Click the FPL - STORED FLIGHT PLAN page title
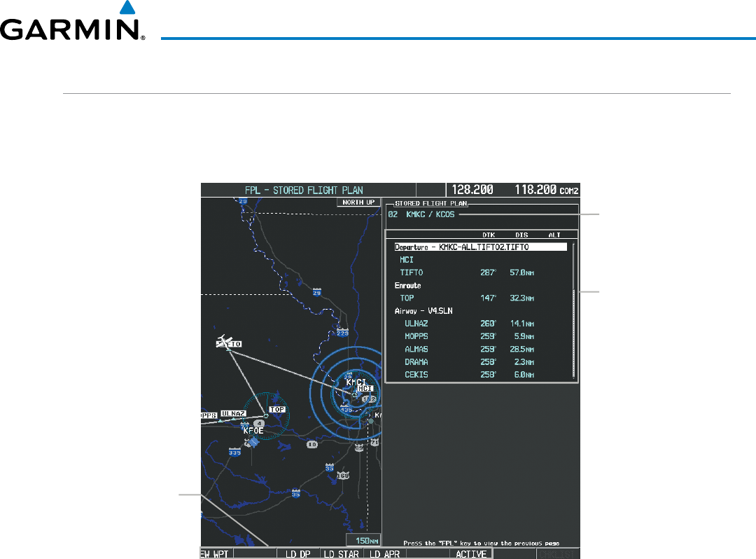Image resolution: width=756 pixels, height=559 pixels. (304, 190)
